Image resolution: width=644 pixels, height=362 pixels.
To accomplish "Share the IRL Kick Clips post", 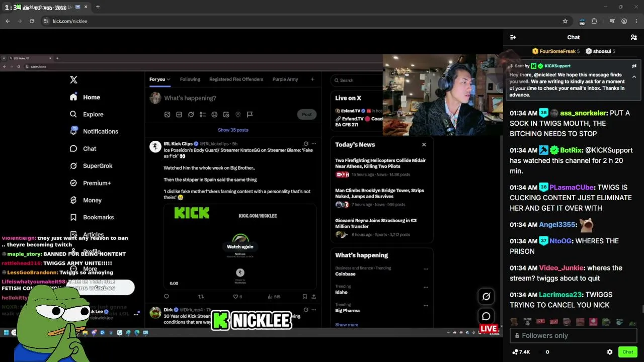I will coord(313,297).
